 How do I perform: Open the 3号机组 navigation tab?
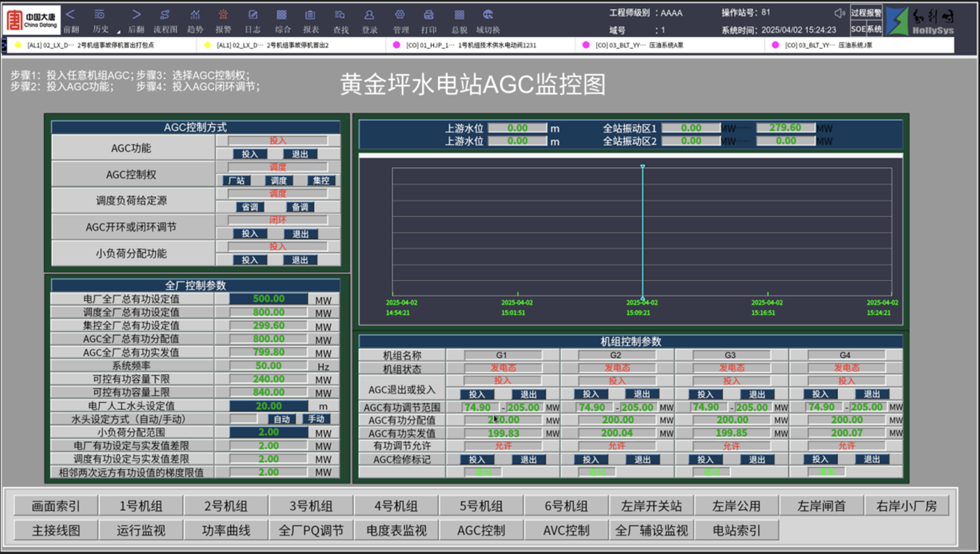click(x=311, y=506)
